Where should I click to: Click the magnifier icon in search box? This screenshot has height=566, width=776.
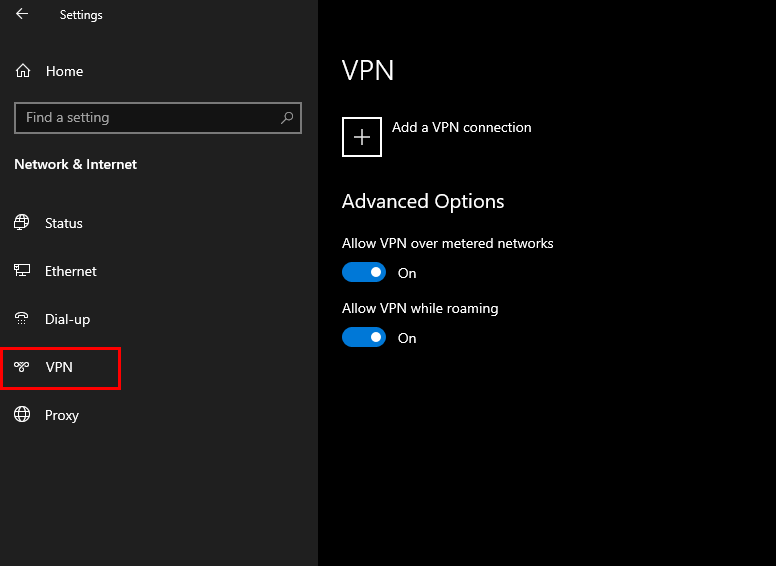(x=287, y=118)
